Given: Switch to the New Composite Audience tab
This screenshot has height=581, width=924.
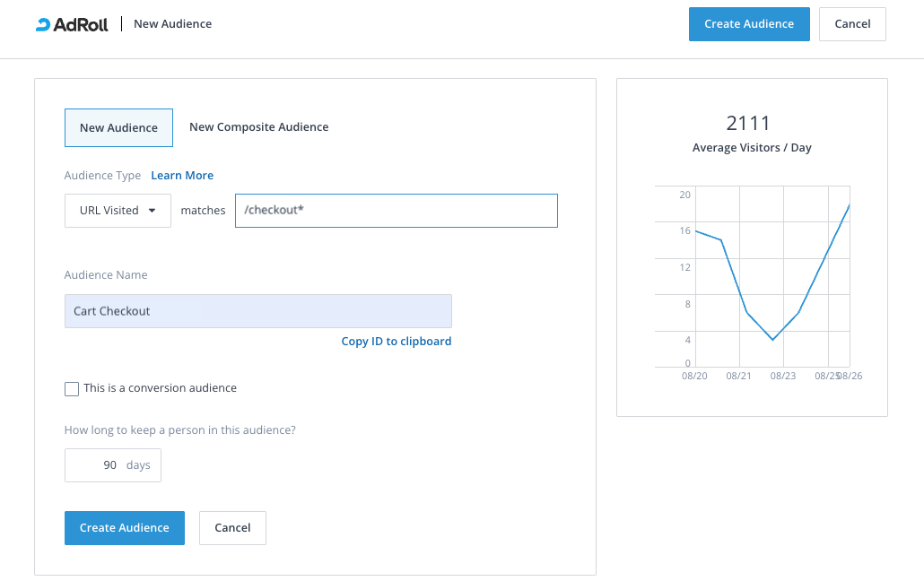Looking at the screenshot, I should [258, 127].
